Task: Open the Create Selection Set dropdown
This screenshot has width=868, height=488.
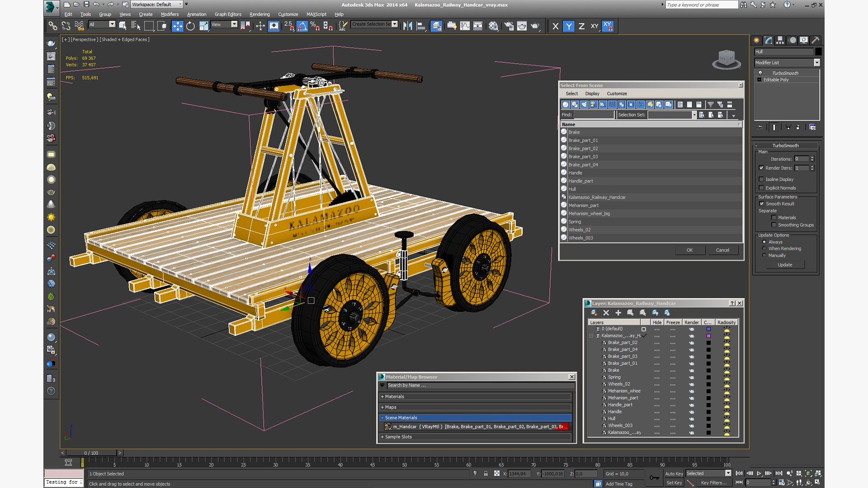Action: point(375,24)
